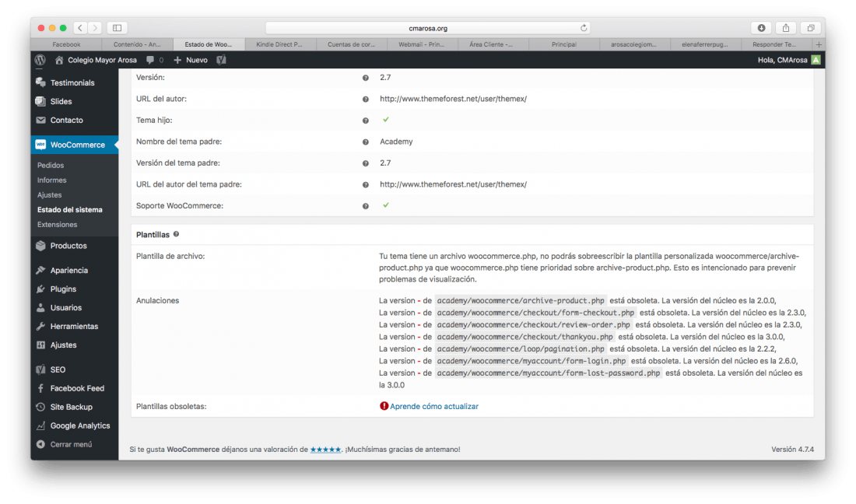
Task: Click help icon next to Tema hijo
Action: coord(365,121)
